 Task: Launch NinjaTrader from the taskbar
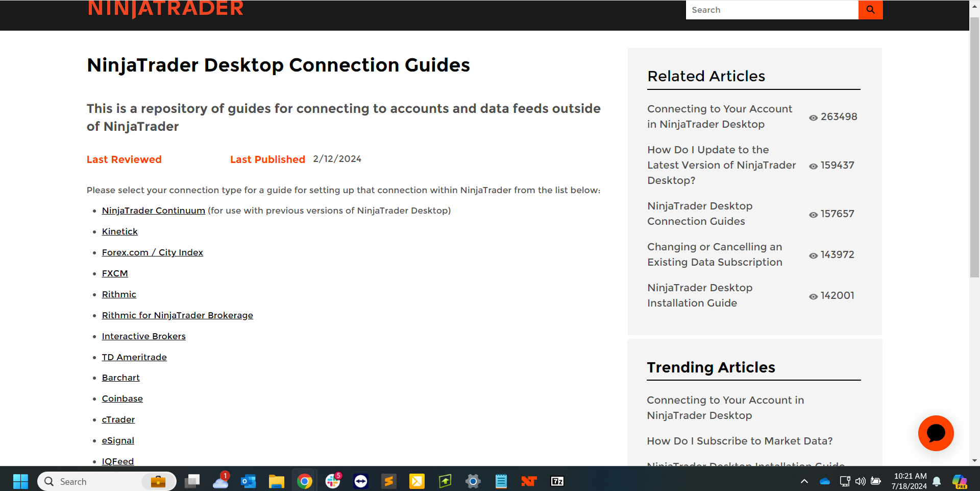529,481
